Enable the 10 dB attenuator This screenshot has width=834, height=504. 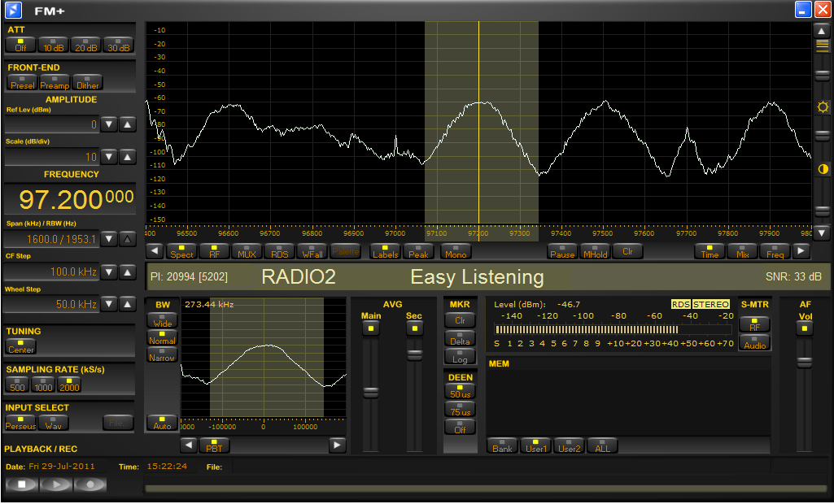coord(54,45)
